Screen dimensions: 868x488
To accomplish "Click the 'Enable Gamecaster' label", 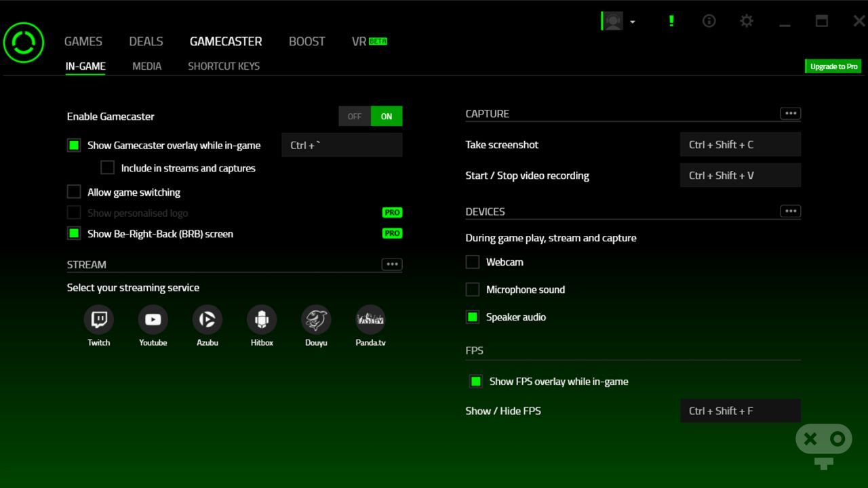I will (x=111, y=117).
